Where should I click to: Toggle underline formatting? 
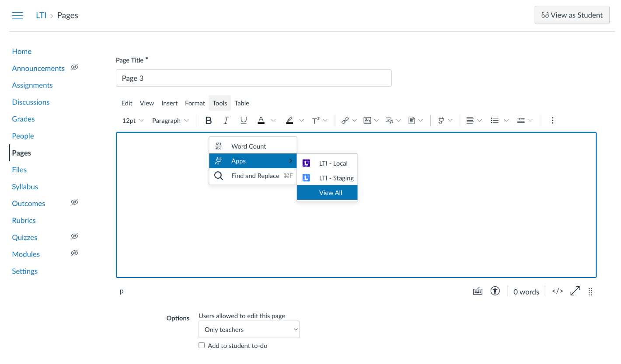tap(244, 121)
